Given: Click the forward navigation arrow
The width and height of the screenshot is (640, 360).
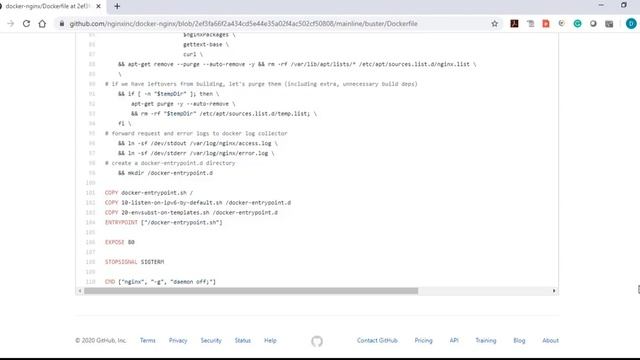Looking at the screenshot, I should 11,24.
